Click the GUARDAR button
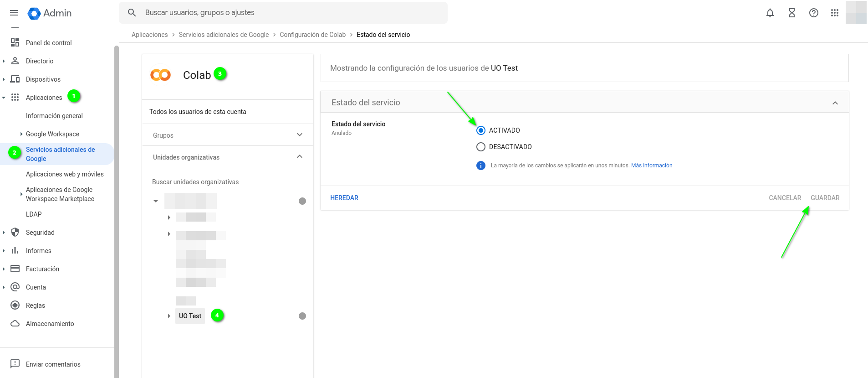Viewport: 868px width, 378px height. 825,198
